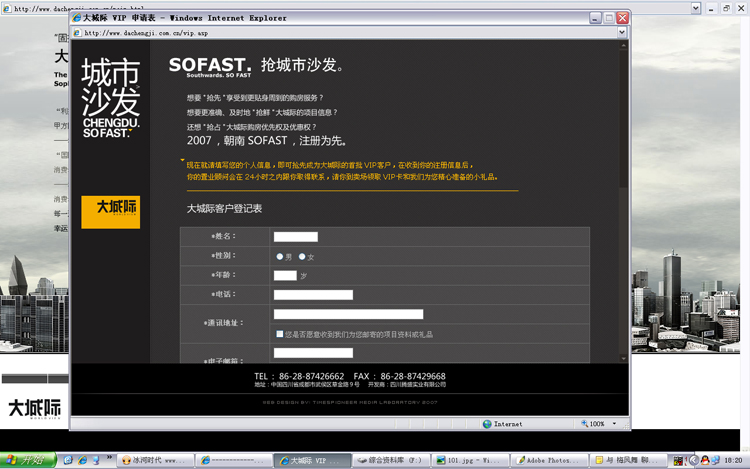Open the VIP window address bar dropdown
750x469 pixels.
coord(621,32)
